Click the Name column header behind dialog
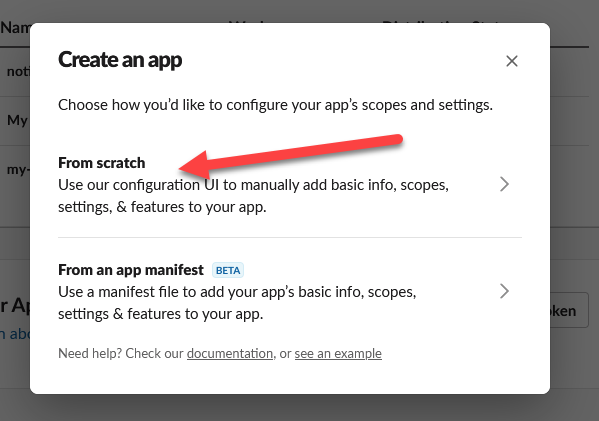The height and width of the screenshot is (421, 599). tap(15, 28)
